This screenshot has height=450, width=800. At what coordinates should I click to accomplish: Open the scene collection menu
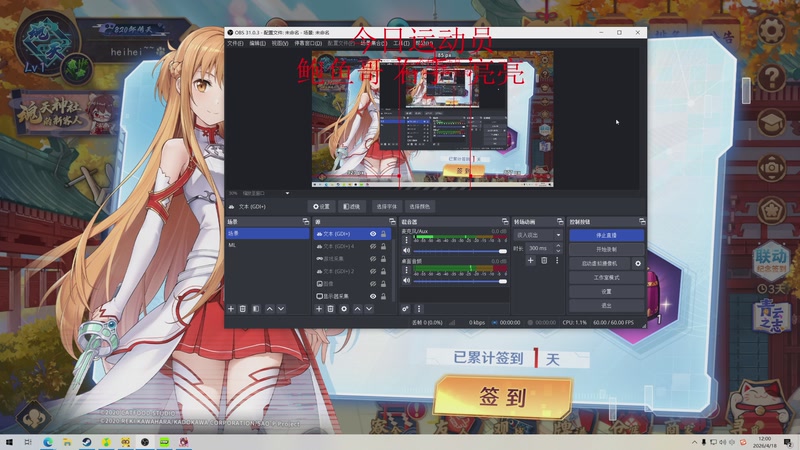pyautogui.click(x=373, y=43)
